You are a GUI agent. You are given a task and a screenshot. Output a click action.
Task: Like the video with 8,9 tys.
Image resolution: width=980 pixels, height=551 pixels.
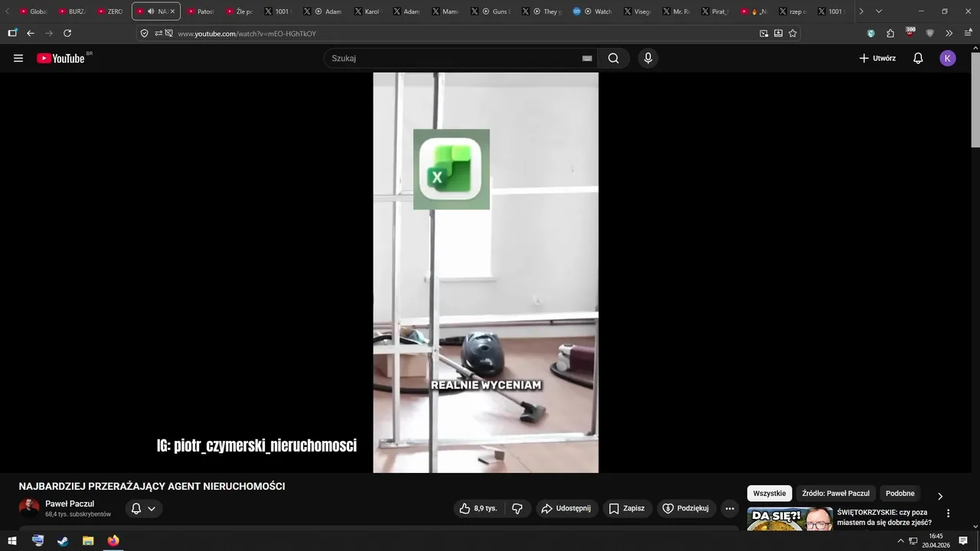(x=479, y=508)
